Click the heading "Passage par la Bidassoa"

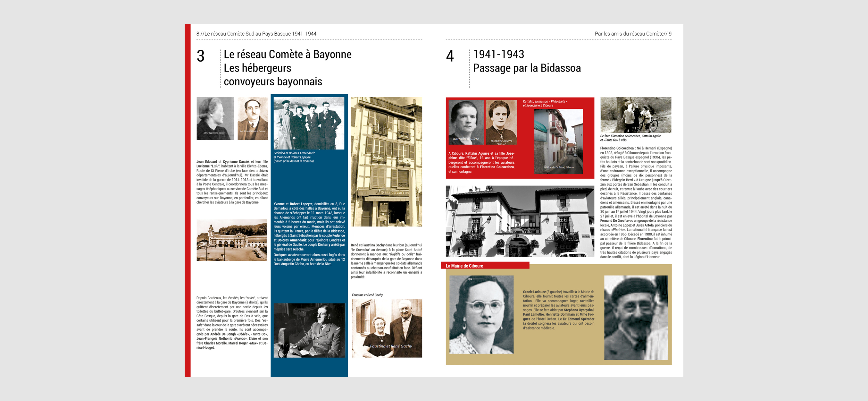(x=527, y=68)
